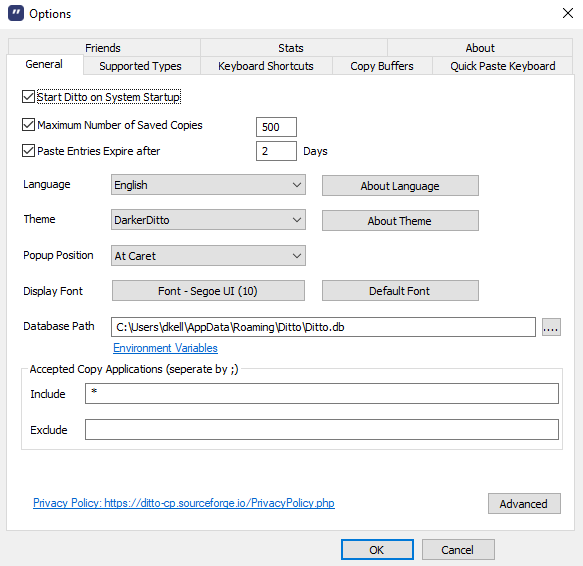The image size is (583, 566).
Task: Reset with the Default Font button
Action: point(400,290)
